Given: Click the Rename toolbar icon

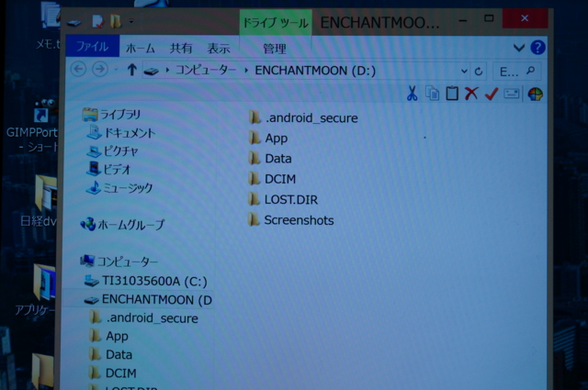Looking at the screenshot, I should click(x=512, y=94).
